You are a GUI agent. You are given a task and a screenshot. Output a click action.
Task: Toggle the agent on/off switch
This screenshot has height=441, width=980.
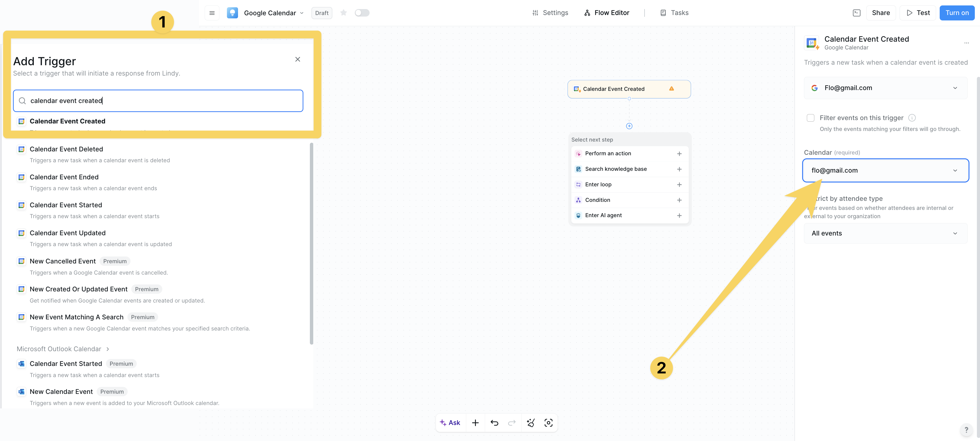click(x=362, y=13)
